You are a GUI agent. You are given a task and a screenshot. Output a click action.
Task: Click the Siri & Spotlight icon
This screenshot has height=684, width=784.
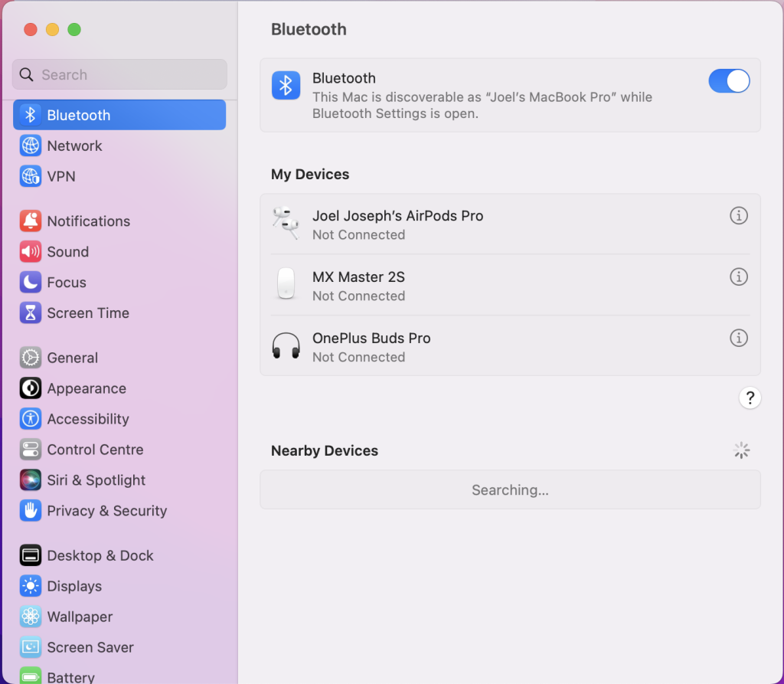pos(31,479)
